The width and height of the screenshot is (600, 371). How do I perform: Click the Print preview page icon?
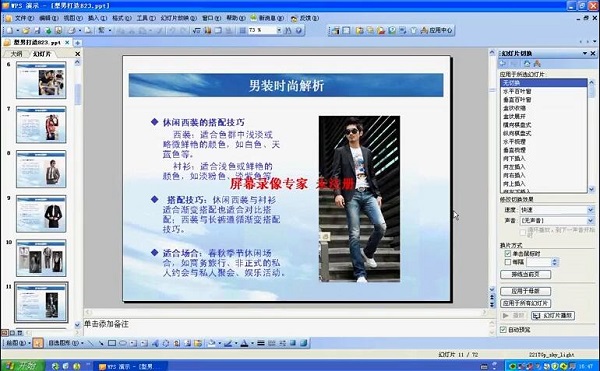pyautogui.click(x=88, y=30)
